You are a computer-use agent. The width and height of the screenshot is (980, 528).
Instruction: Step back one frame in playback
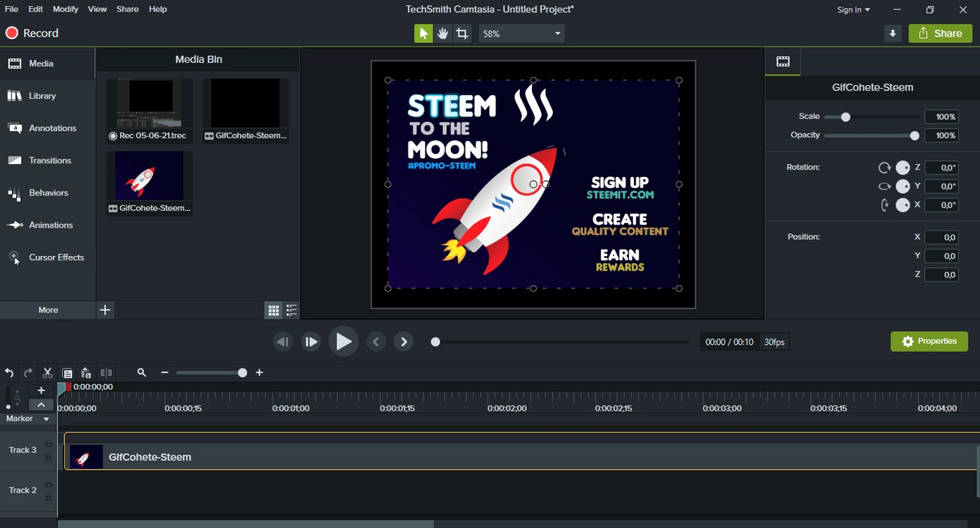(283, 342)
